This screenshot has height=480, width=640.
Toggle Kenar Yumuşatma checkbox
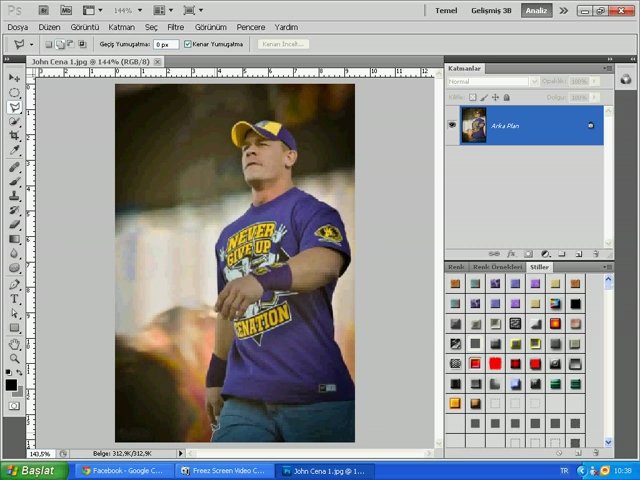(x=188, y=44)
